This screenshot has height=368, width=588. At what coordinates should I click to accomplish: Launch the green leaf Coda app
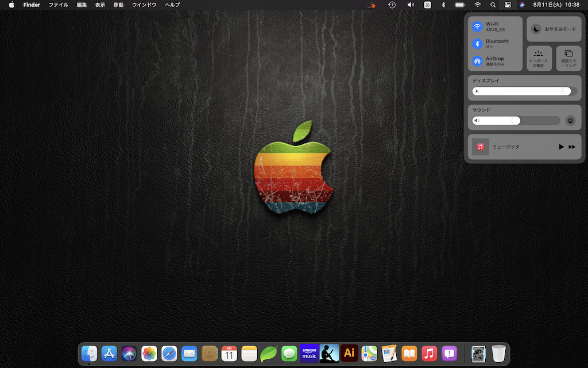click(269, 354)
